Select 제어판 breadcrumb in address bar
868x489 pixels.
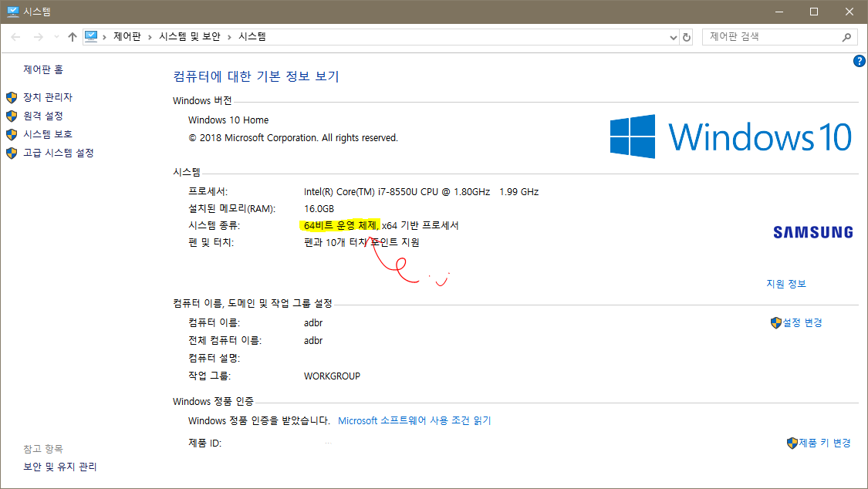[x=127, y=36]
